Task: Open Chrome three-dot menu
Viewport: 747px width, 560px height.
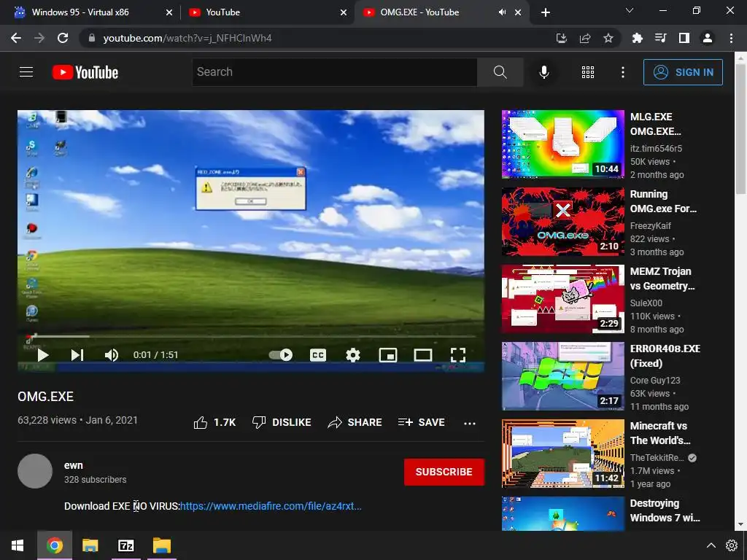Action: coord(731,38)
